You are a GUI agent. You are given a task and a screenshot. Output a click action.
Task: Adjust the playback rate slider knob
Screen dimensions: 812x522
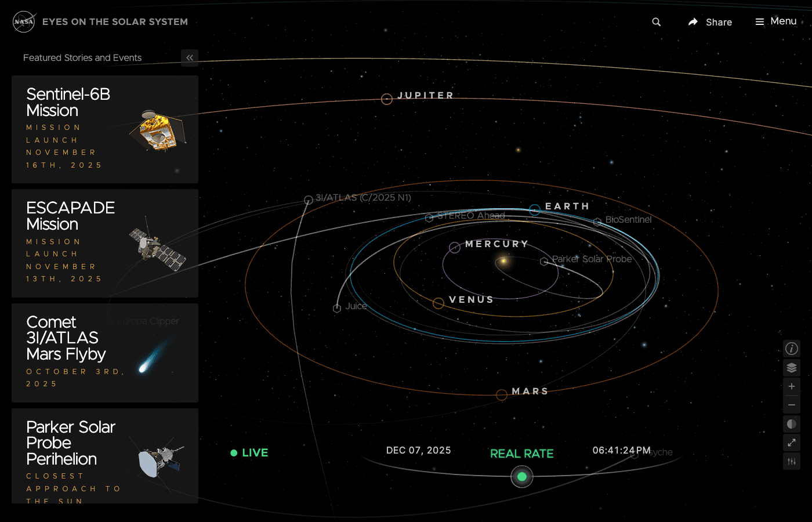(x=521, y=476)
